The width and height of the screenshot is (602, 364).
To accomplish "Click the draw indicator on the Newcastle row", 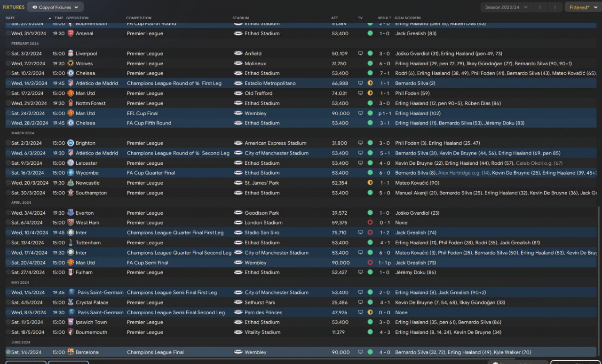I will (370, 183).
